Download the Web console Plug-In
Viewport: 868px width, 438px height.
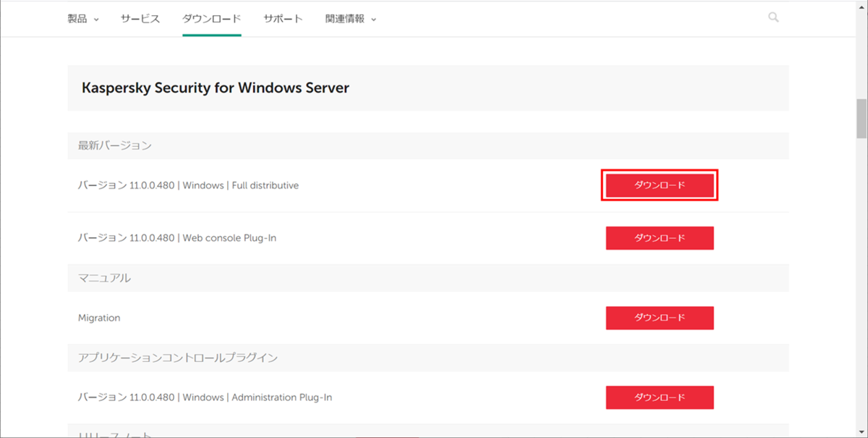[x=660, y=237]
